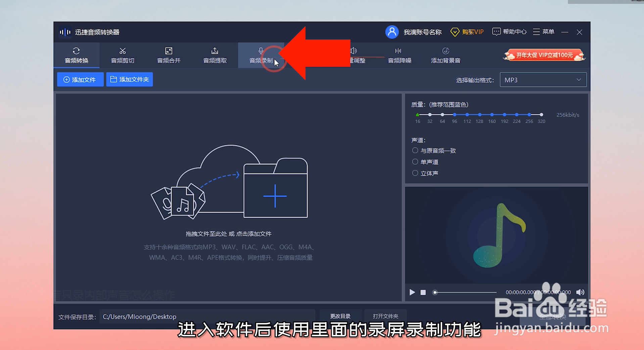Click the 更改目录 button
Viewport: 644px width, 350px height.
340,316
